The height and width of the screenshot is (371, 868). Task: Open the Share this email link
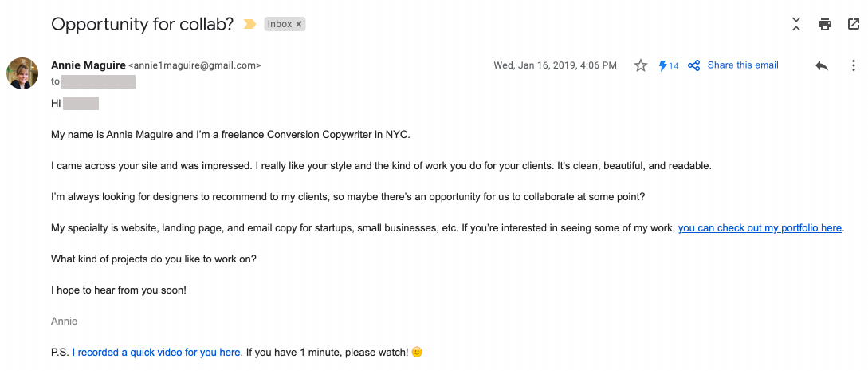[x=743, y=65]
